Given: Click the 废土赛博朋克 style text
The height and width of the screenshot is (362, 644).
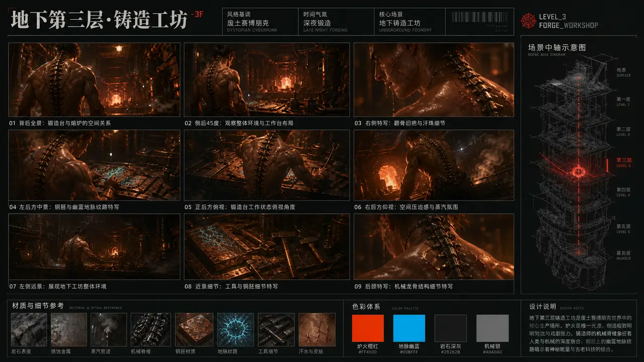Looking at the screenshot, I should (249, 23).
